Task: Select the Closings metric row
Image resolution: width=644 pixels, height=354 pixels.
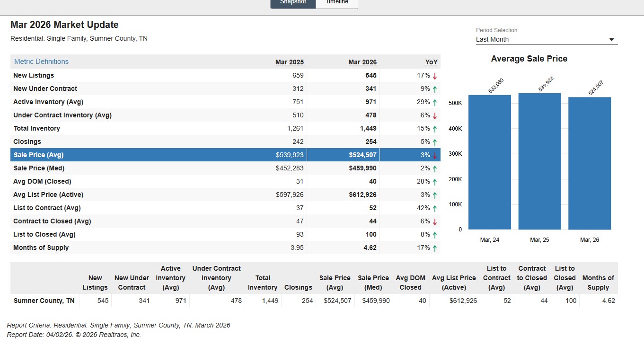Action: 27,142
